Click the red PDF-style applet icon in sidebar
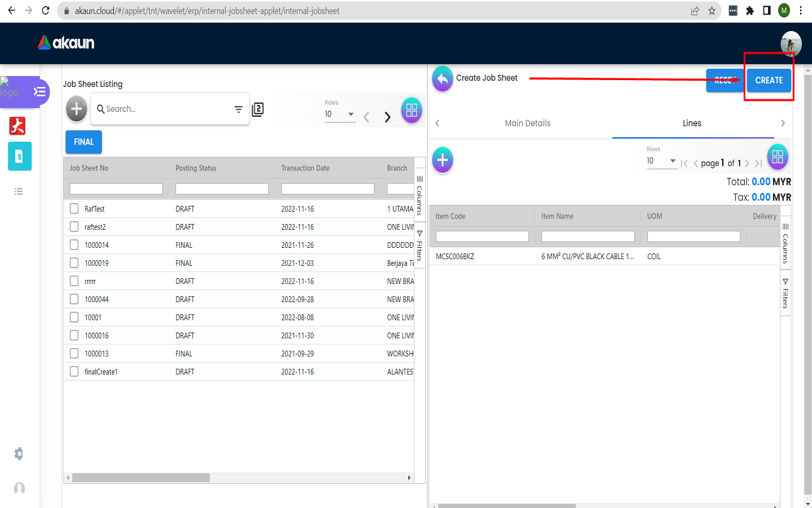This screenshot has width=812, height=508. [17, 126]
